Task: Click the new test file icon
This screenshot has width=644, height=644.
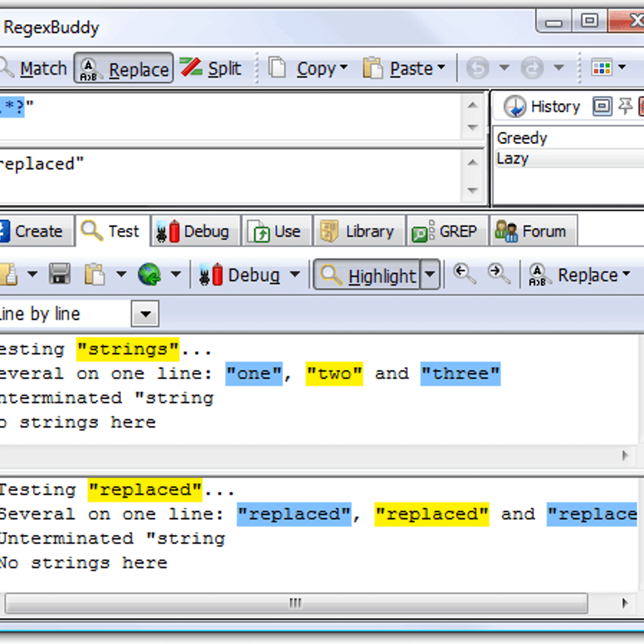Action: coord(8,275)
